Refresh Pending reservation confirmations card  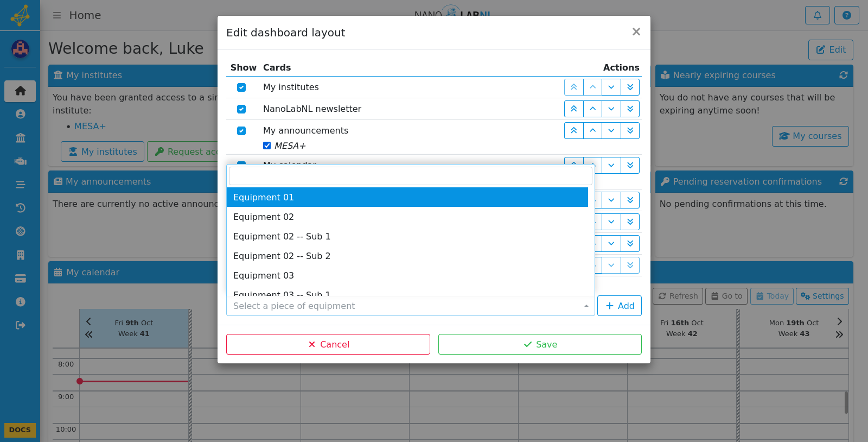[843, 181]
